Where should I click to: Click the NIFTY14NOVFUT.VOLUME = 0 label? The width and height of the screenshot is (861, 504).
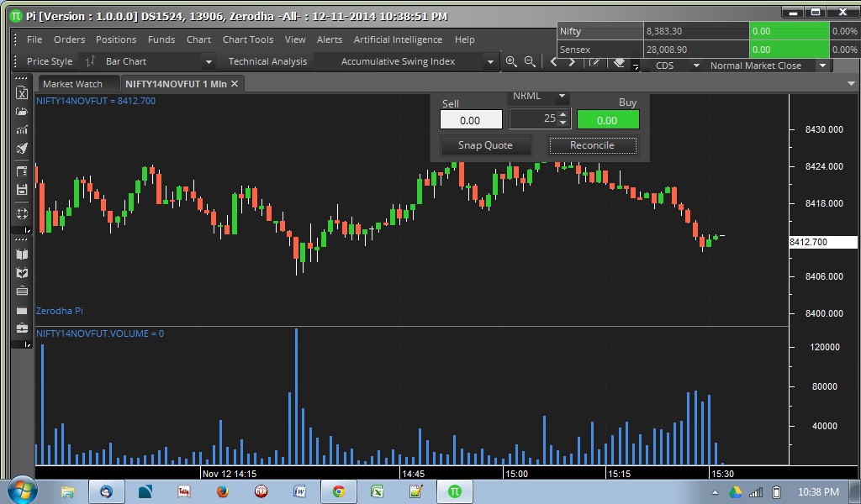tap(100, 333)
